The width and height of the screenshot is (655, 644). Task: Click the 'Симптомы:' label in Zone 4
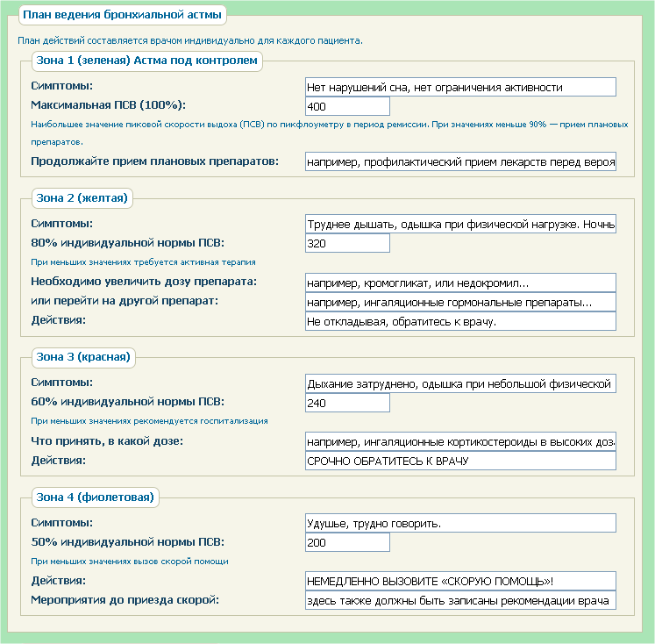pyautogui.click(x=62, y=523)
